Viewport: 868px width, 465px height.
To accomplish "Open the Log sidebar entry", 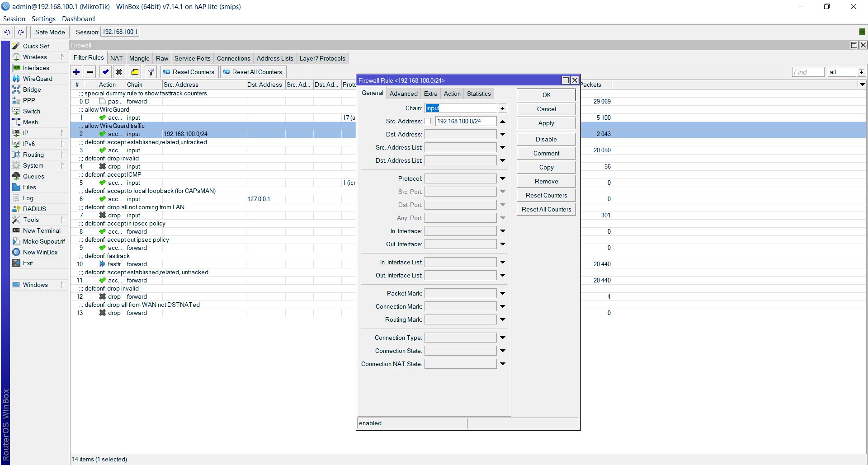I will click(28, 198).
